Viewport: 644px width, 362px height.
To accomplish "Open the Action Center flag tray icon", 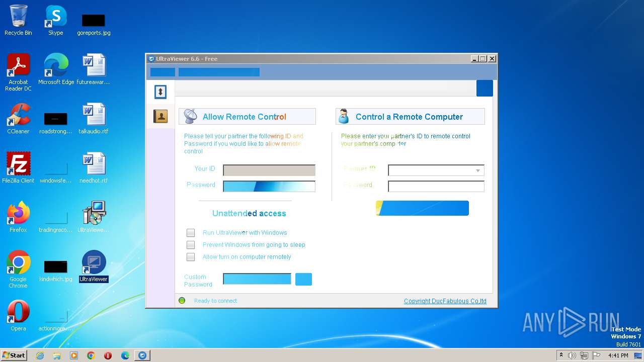I will click(596, 355).
